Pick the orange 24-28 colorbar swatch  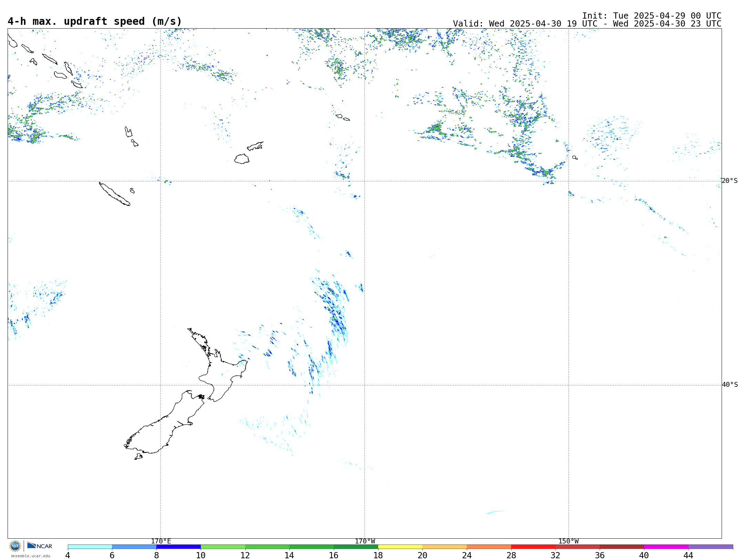tap(489, 547)
